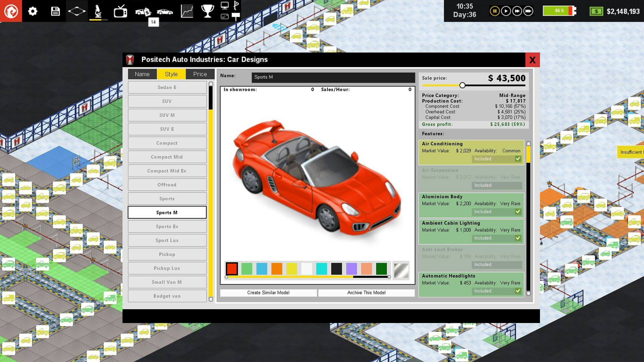
Task: Click features list scroll down arrow
Action: pos(528,293)
